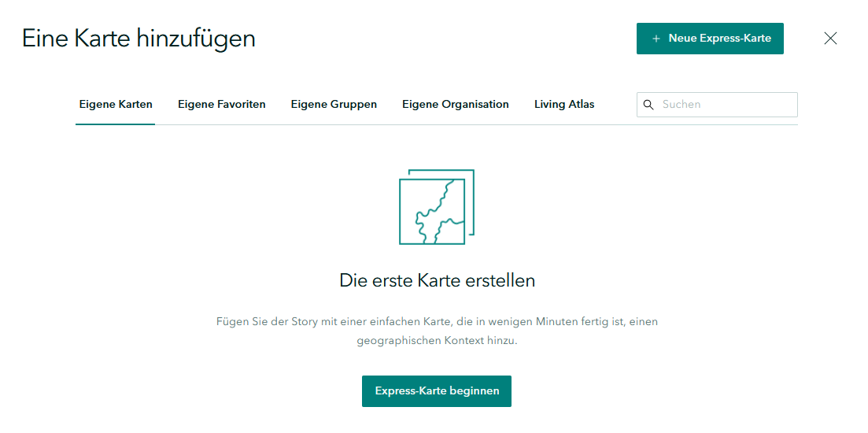Click the Eine Karte hinzufügen title
The width and height of the screenshot is (868, 433).
pyautogui.click(x=139, y=38)
